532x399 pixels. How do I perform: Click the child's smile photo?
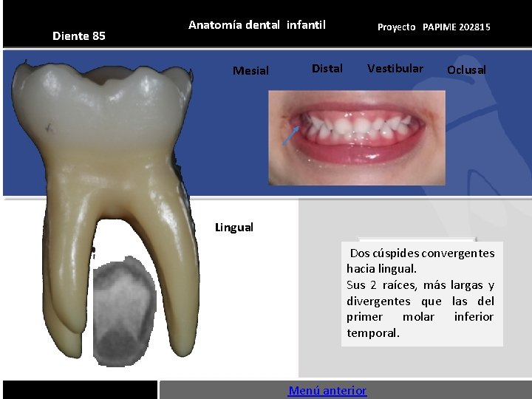click(357, 137)
